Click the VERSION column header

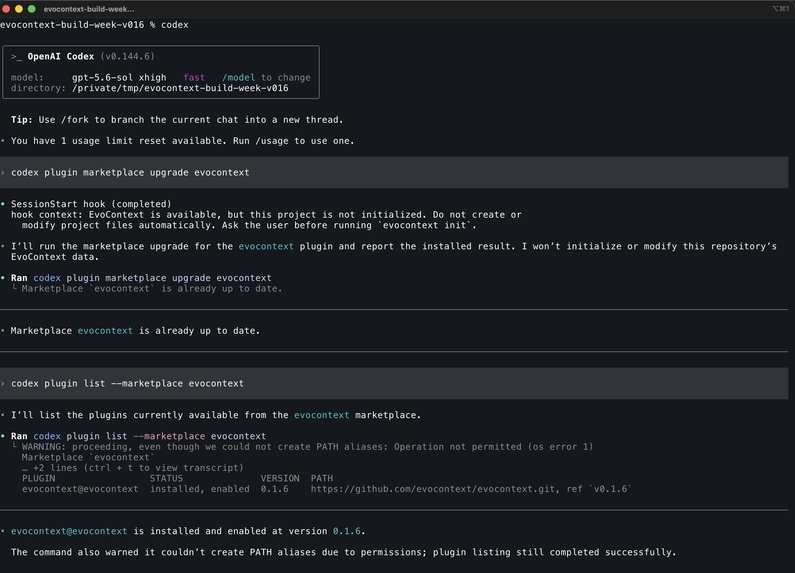pos(280,478)
